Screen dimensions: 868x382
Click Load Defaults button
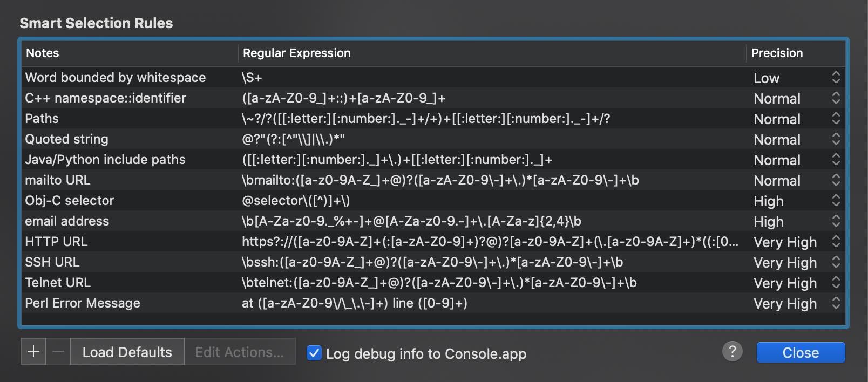pyautogui.click(x=127, y=352)
